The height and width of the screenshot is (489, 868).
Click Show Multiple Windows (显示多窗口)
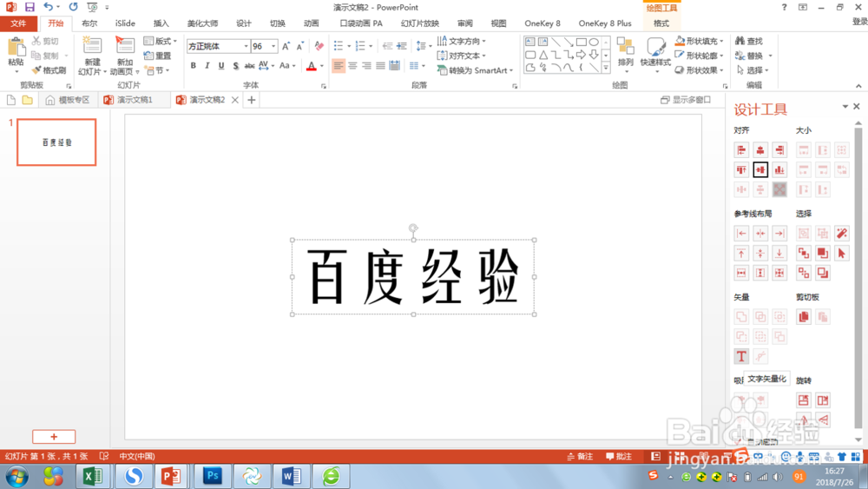pos(686,100)
